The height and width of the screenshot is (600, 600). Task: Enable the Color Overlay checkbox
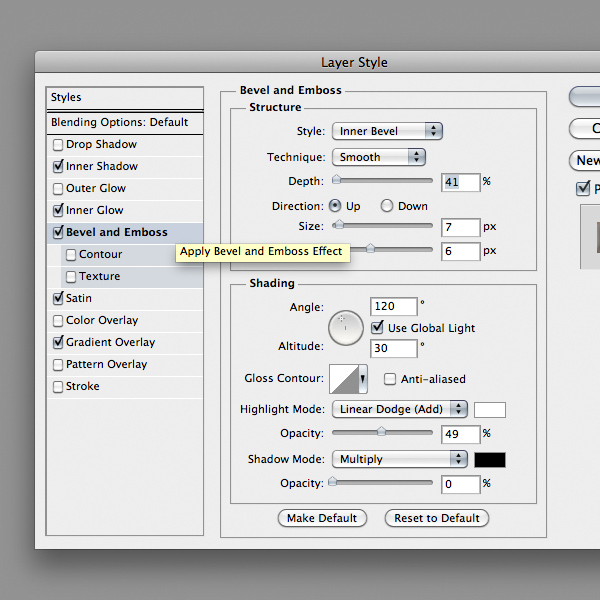tap(58, 321)
